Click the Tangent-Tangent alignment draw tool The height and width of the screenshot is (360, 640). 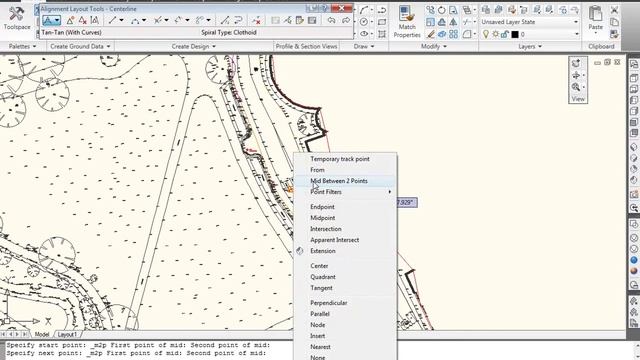48,20
